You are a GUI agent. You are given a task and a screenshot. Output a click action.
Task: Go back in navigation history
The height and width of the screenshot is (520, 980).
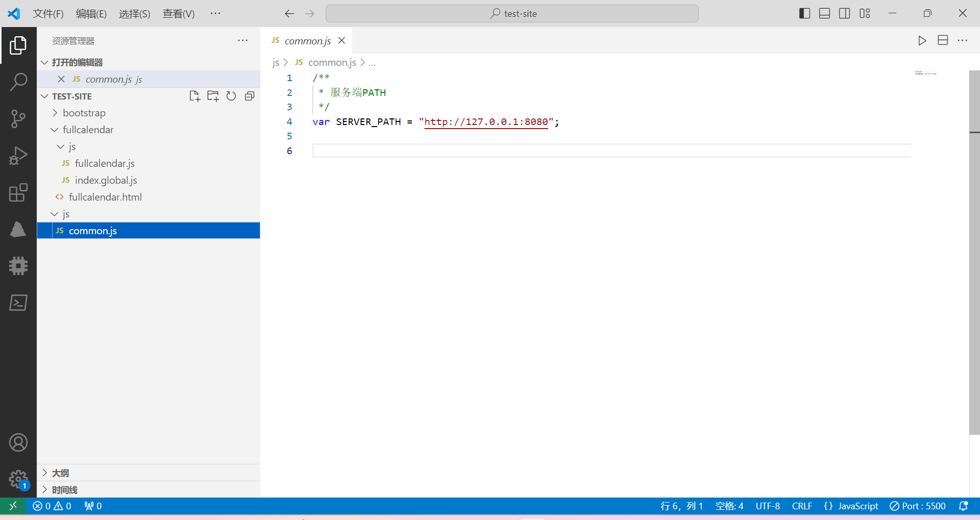289,14
